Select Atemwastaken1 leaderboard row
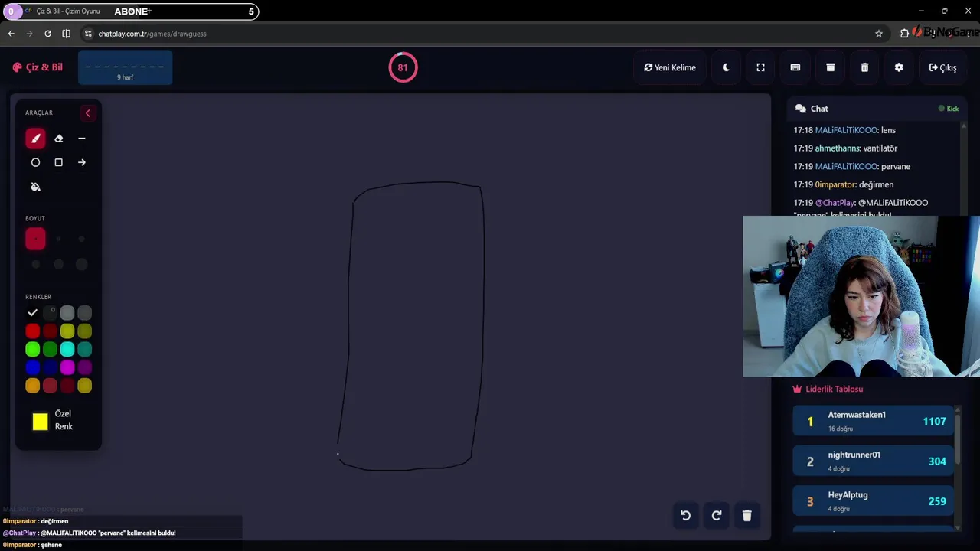This screenshot has width=980, height=551. (873, 421)
